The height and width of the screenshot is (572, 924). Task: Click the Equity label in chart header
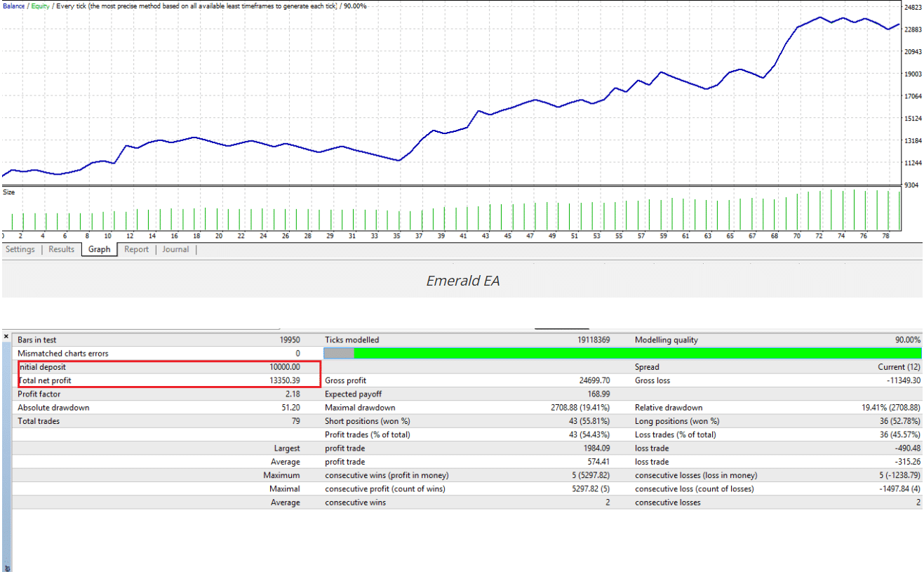pos(40,6)
